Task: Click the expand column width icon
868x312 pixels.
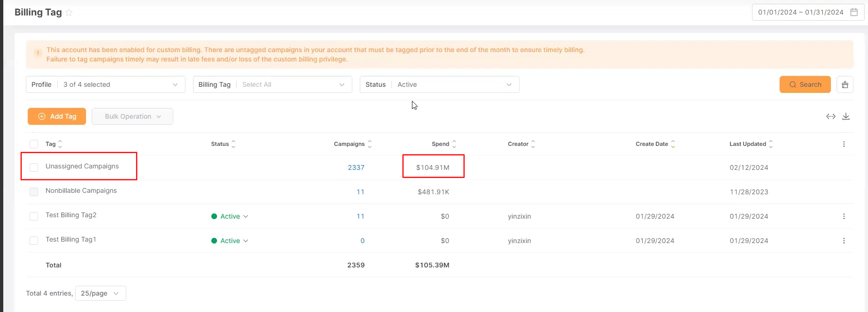Action: coord(830,116)
